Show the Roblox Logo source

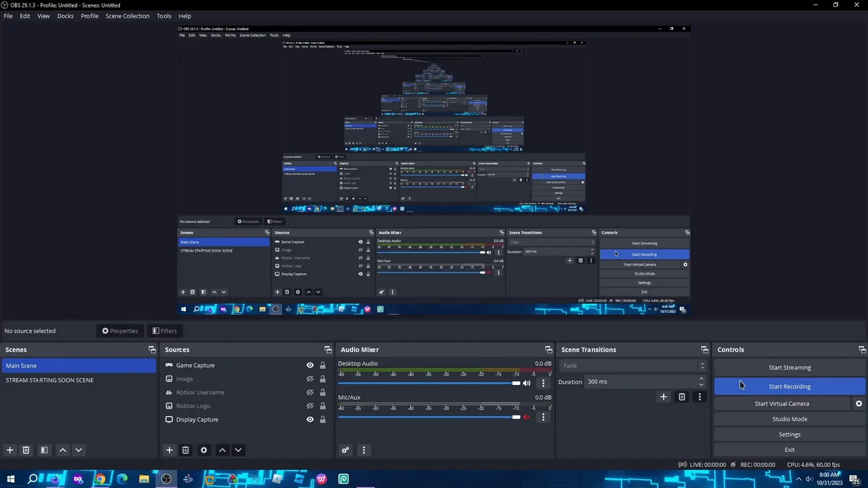tap(310, 406)
